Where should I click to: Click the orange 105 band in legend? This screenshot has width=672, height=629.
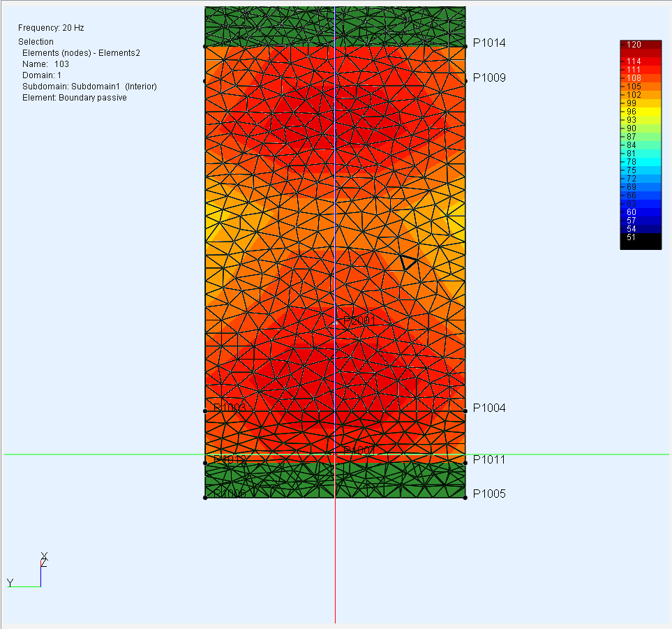coord(640,86)
